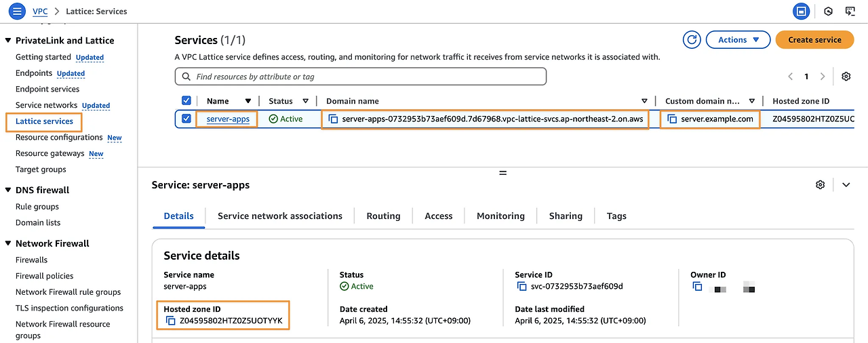
Task: Switch to Service network associations tab
Action: tap(280, 216)
